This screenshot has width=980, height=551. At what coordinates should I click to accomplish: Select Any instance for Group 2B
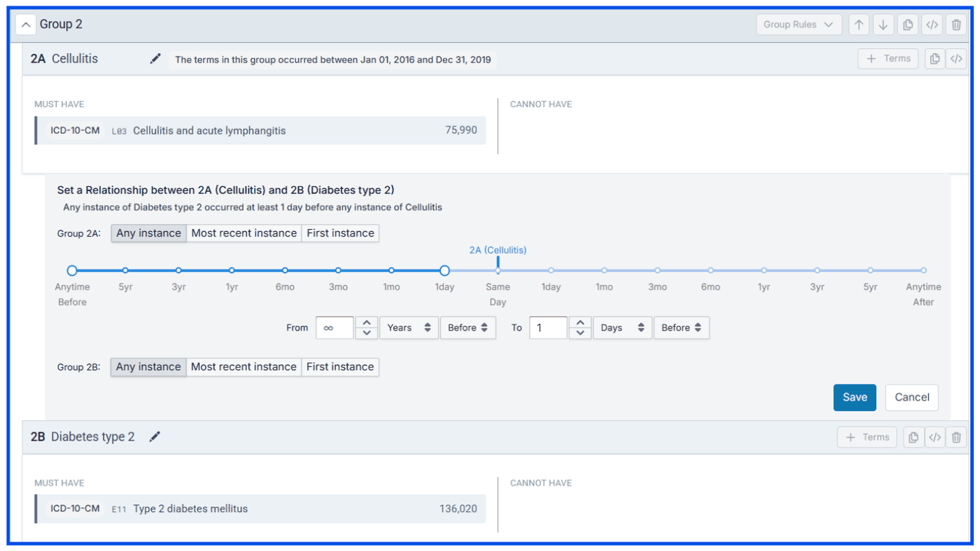coord(148,367)
